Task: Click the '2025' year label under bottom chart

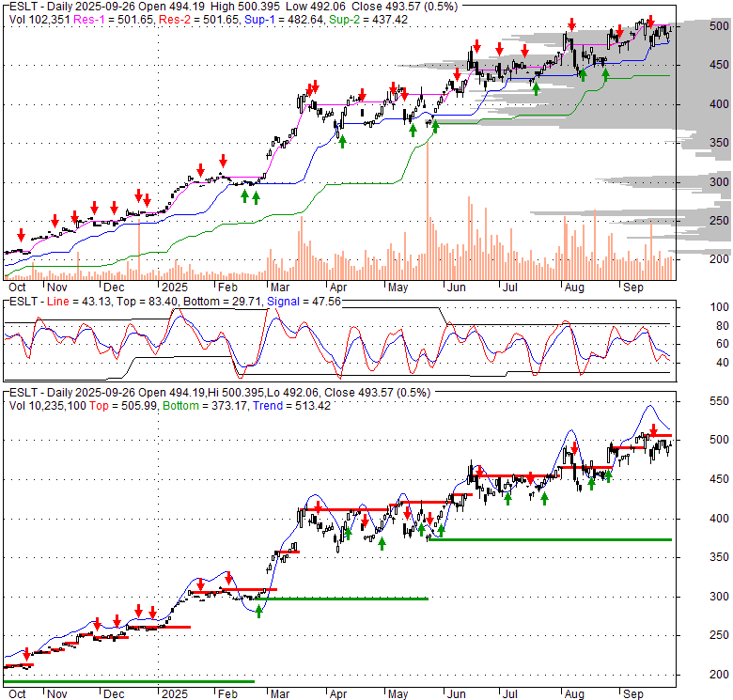Action: [175, 694]
